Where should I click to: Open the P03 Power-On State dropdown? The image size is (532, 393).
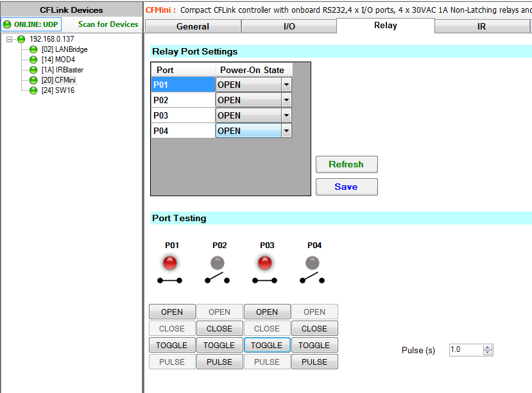pos(286,115)
